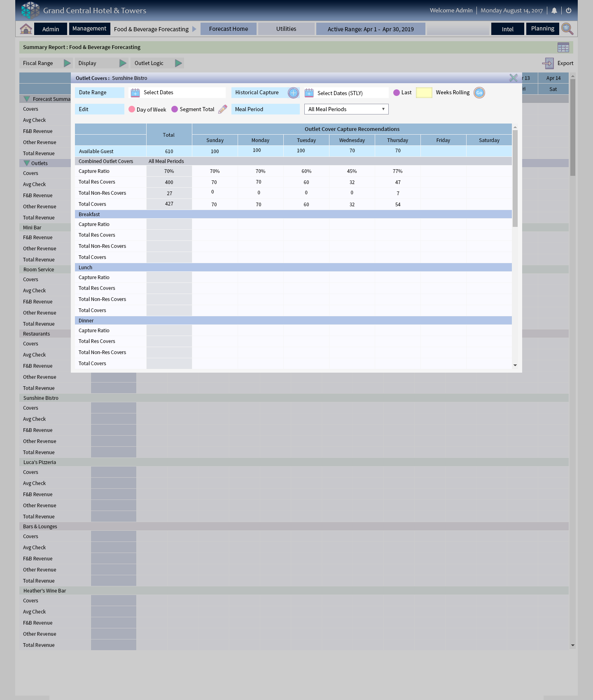Image resolution: width=593 pixels, height=700 pixels.
Task: Click the Historical Capture plus icon
Action: point(293,93)
